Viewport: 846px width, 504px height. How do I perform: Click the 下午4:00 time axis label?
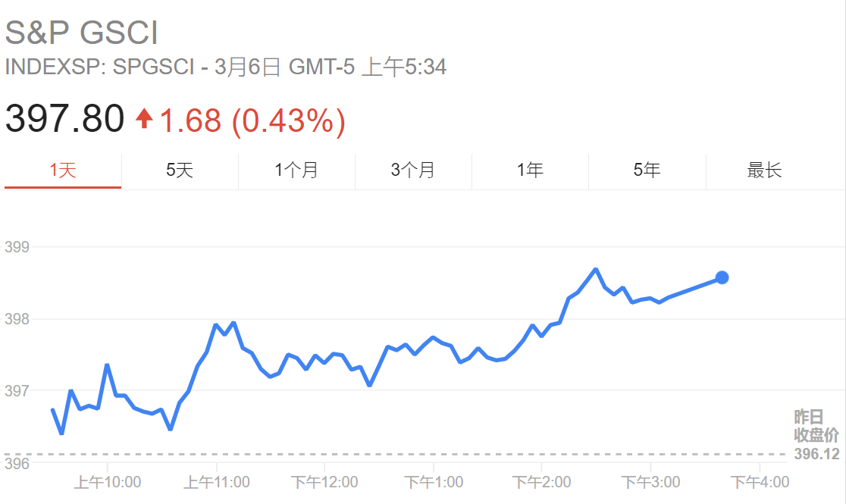[759, 481]
